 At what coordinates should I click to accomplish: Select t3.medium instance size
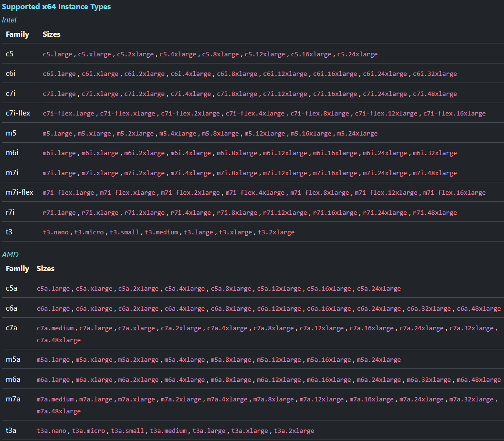click(x=161, y=232)
